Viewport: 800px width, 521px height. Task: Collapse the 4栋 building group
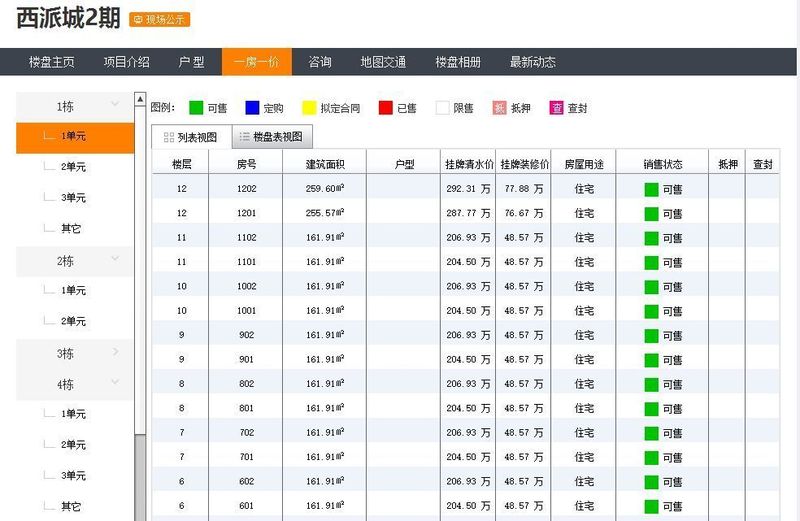pyautogui.click(x=115, y=383)
